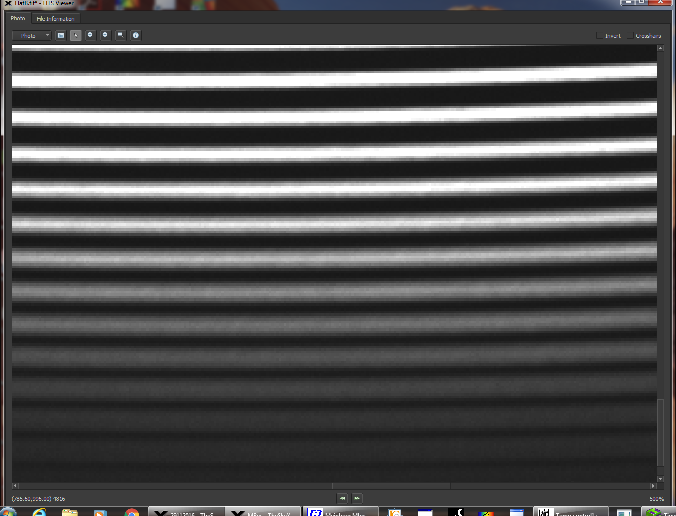Click the vertical scrollbar thumb
The width and height of the screenshot is (676, 516).
660,432
